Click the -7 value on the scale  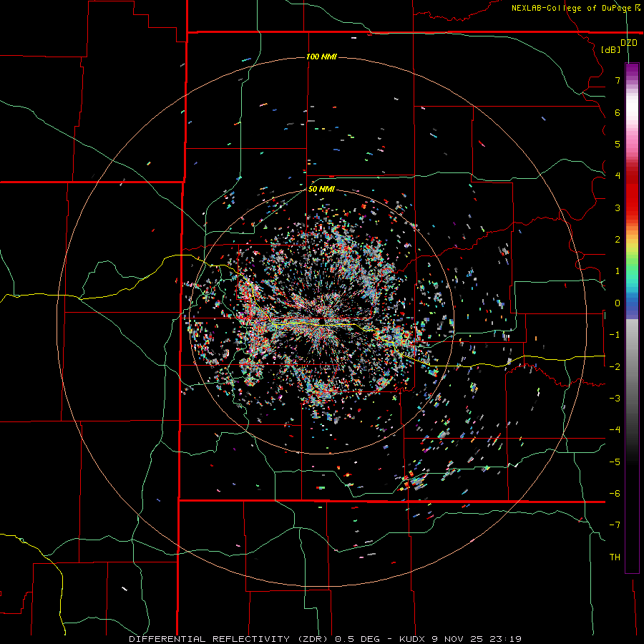(x=615, y=525)
